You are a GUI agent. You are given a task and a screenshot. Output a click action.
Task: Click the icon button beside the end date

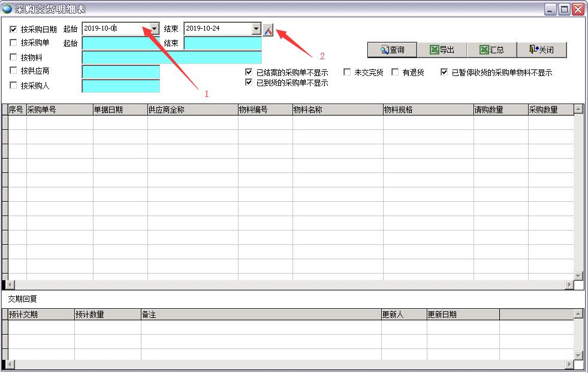tap(268, 29)
